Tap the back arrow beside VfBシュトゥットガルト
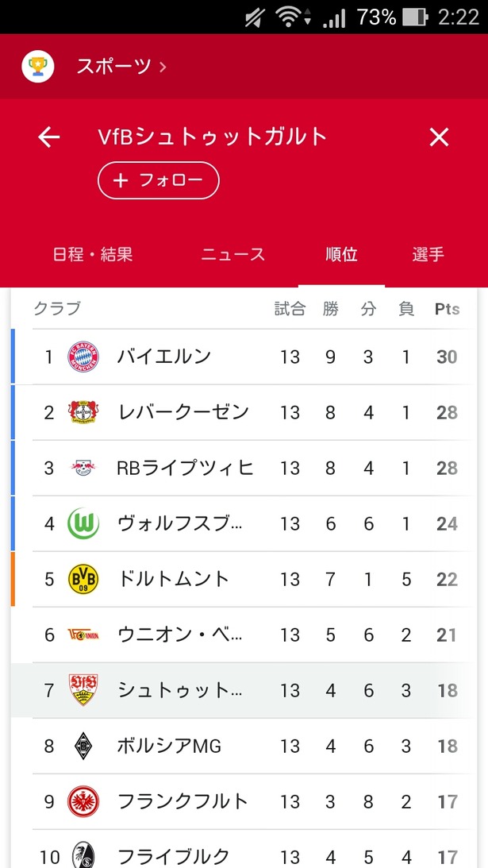Viewport: 488px width, 868px height. pyautogui.click(x=48, y=137)
